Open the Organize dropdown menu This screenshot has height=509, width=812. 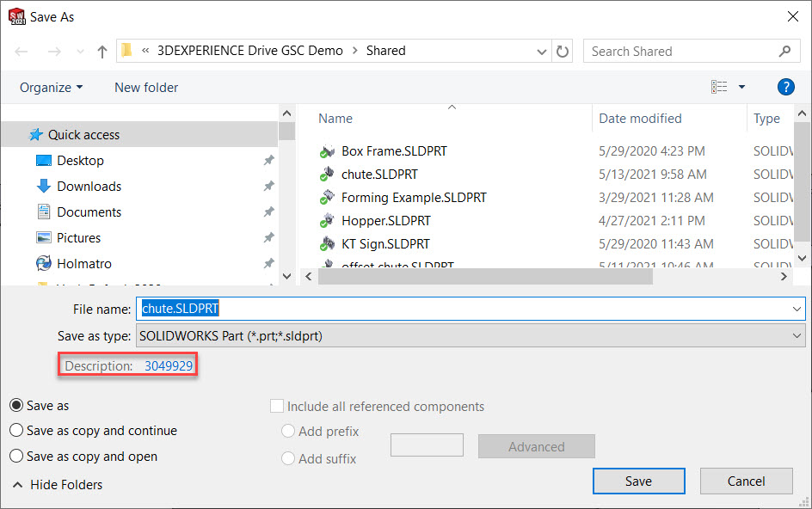coord(52,88)
